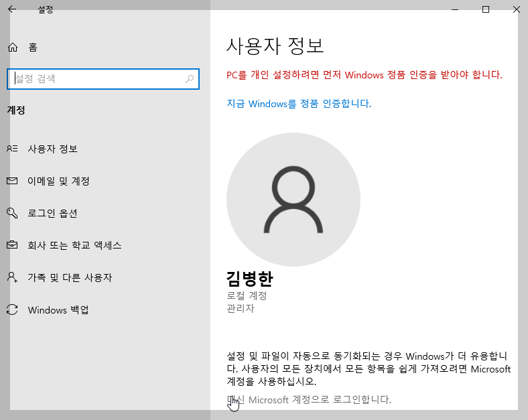
Task: Close the 설정 window
Action: 516,9
